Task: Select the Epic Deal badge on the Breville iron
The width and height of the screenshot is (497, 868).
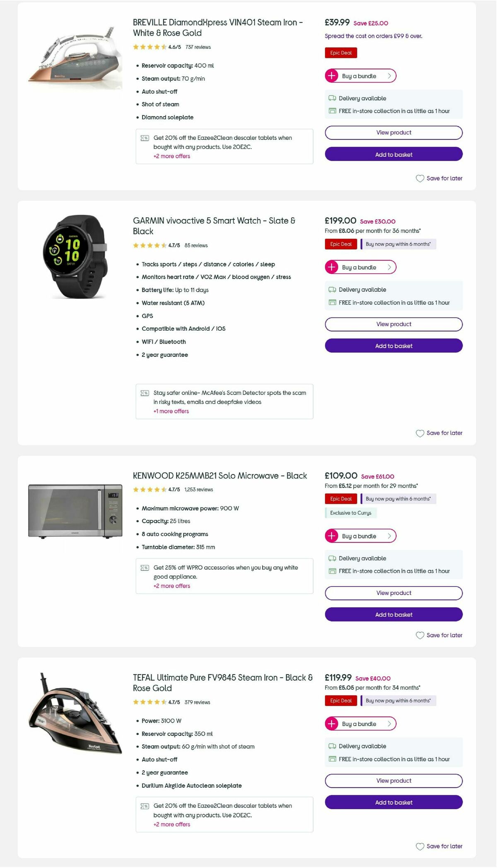Action: 340,53
